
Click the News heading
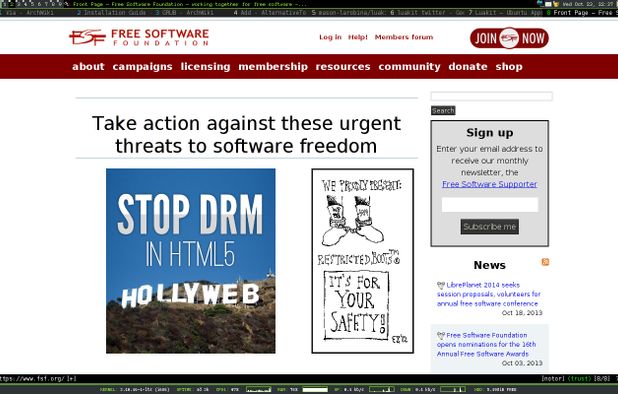click(x=490, y=265)
